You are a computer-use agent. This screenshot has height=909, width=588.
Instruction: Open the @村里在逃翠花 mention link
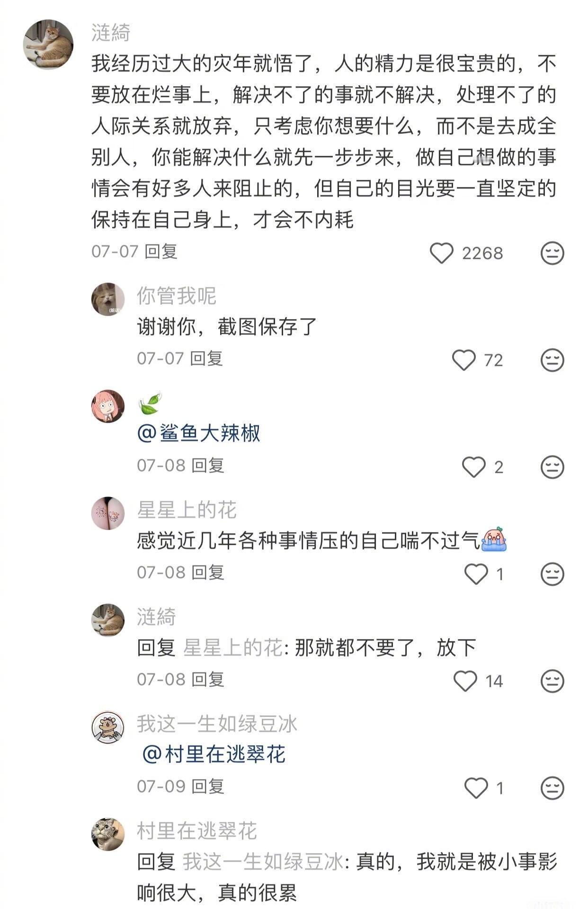[214, 754]
